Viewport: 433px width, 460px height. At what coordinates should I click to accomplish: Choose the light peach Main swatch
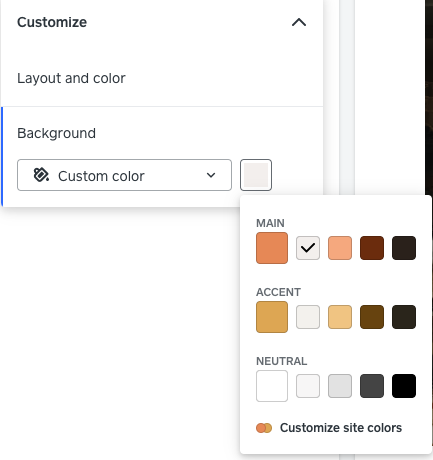click(340, 248)
